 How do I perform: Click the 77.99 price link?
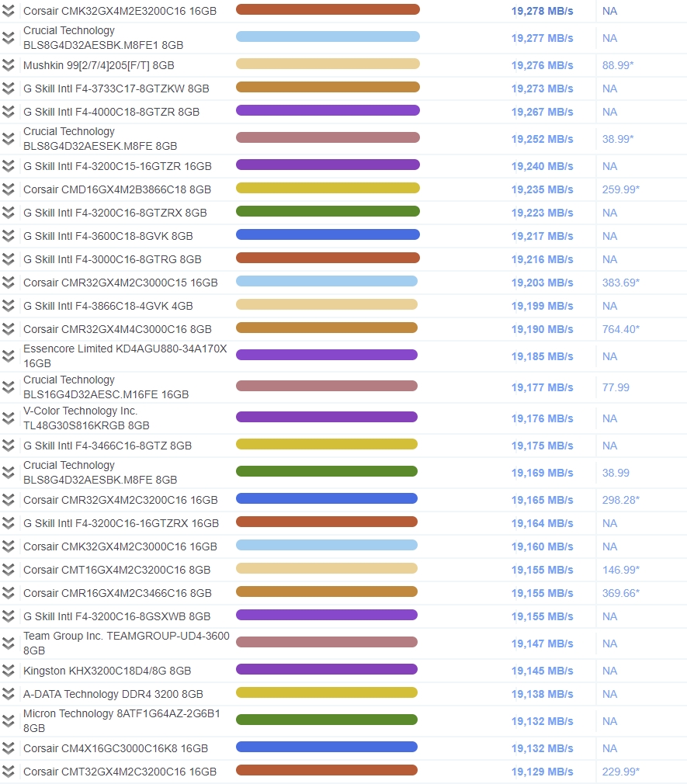(x=616, y=387)
